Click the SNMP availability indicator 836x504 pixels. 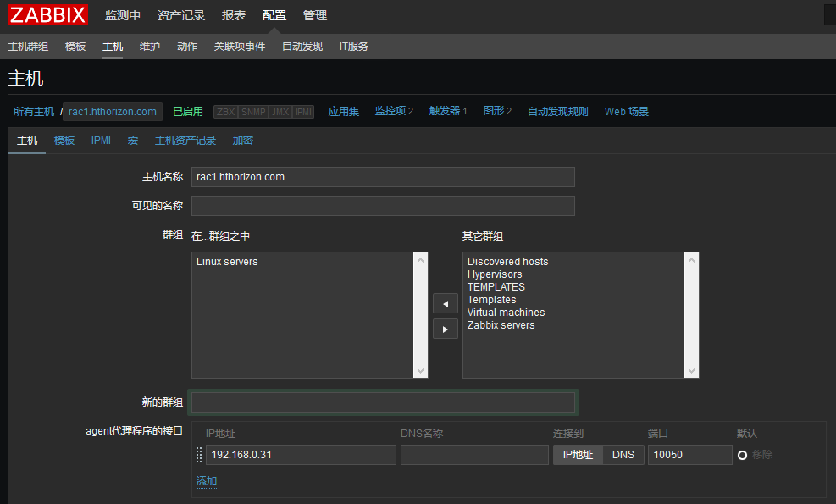253,112
